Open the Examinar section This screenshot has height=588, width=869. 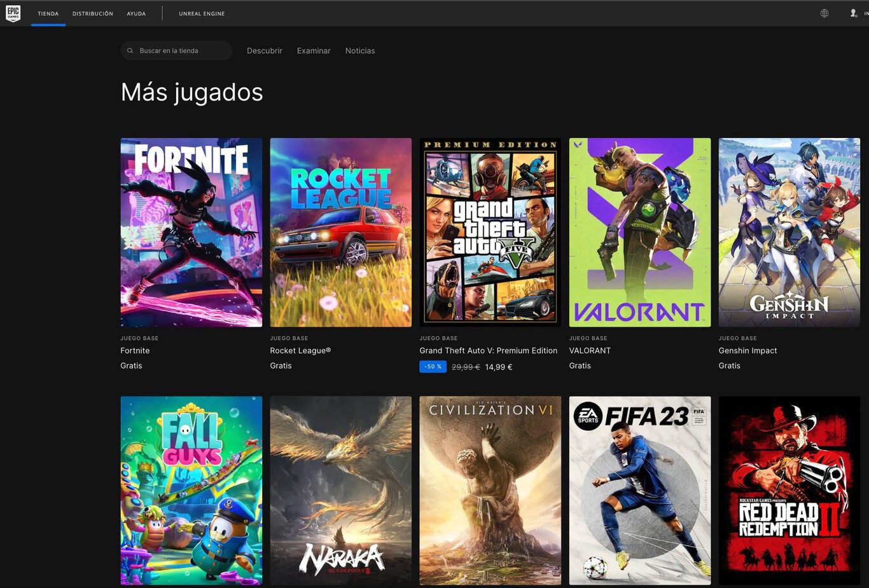(314, 51)
